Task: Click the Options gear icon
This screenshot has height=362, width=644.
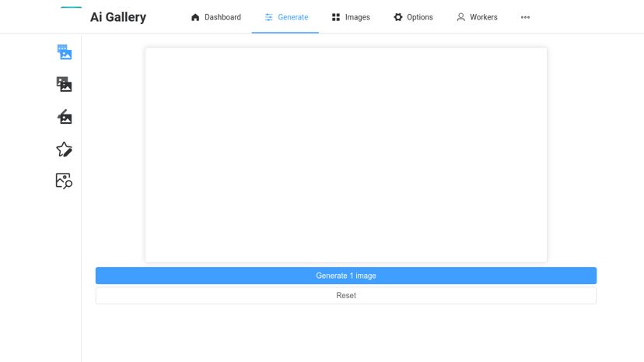Action: (398, 17)
